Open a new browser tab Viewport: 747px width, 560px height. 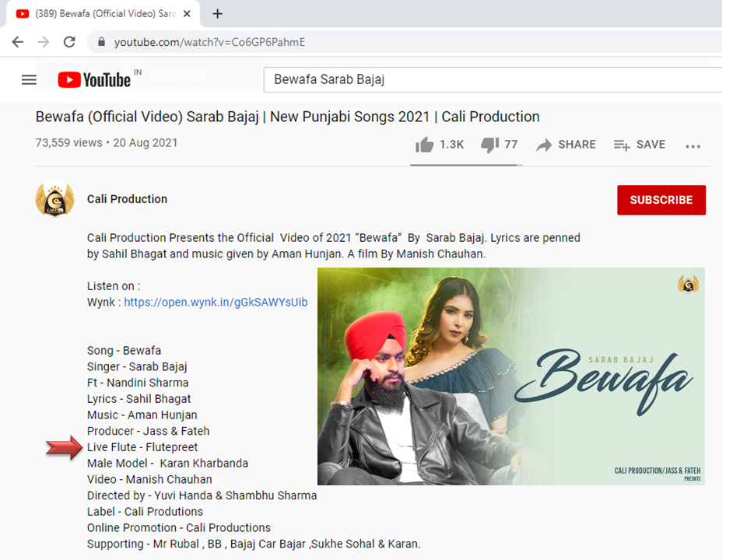pos(217,13)
